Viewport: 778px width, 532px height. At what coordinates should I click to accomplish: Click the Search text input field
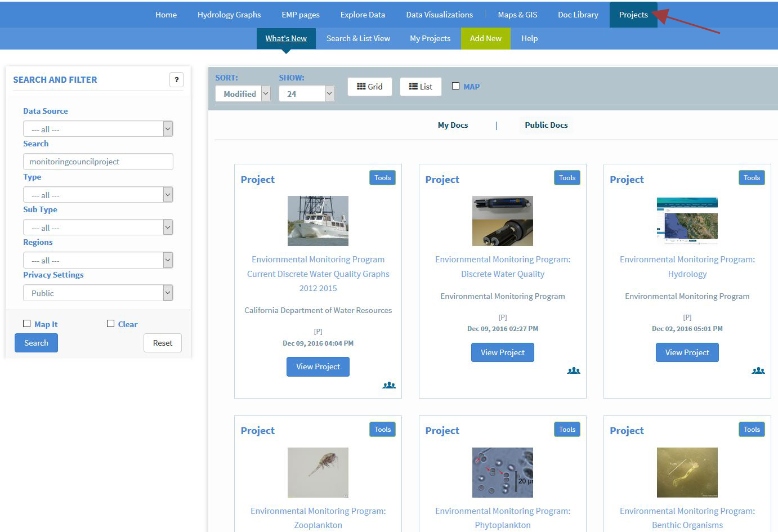pyautogui.click(x=97, y=162)
